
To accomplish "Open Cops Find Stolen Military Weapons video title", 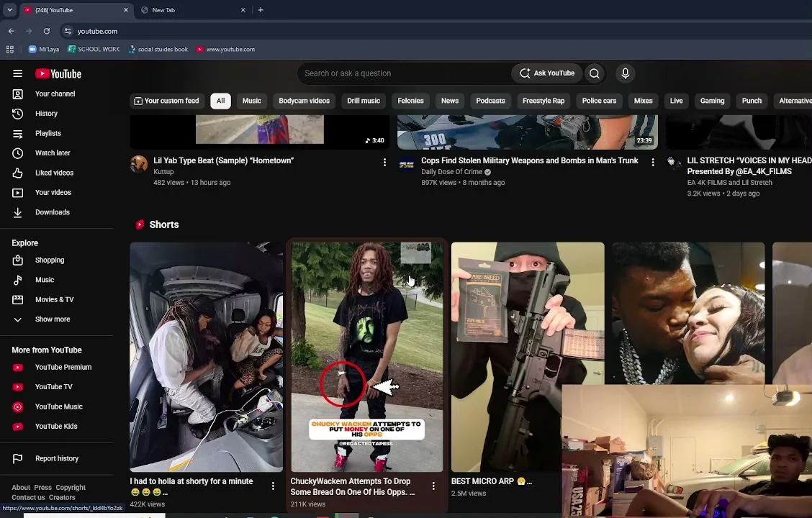I will 530,160.
